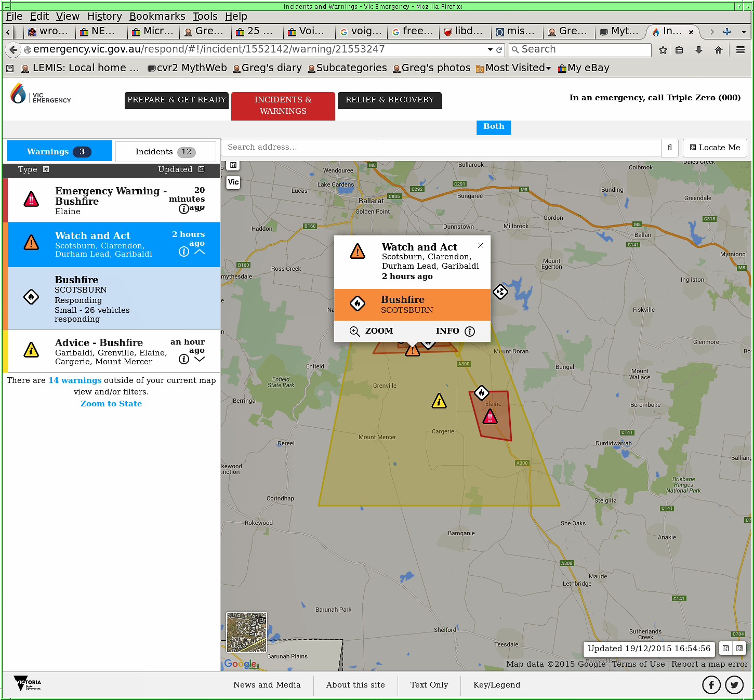
Task: Bookmark this page with the star icon
Action: pyautogui.click(x=663, y=50)
